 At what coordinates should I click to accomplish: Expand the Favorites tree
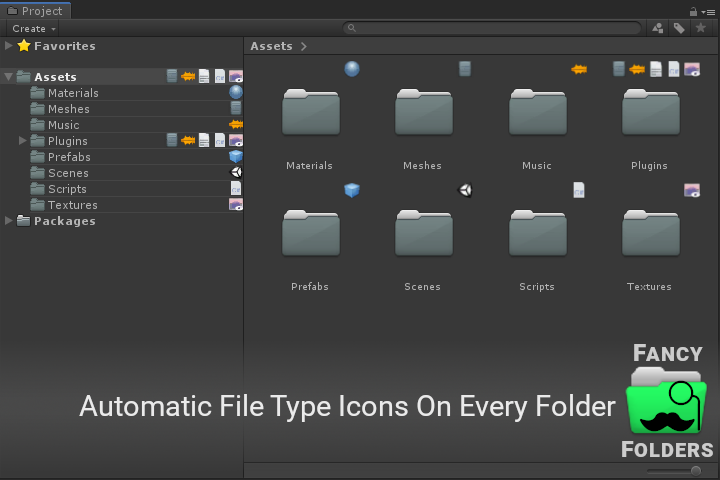pyautogui.click(x=8, y=45)
